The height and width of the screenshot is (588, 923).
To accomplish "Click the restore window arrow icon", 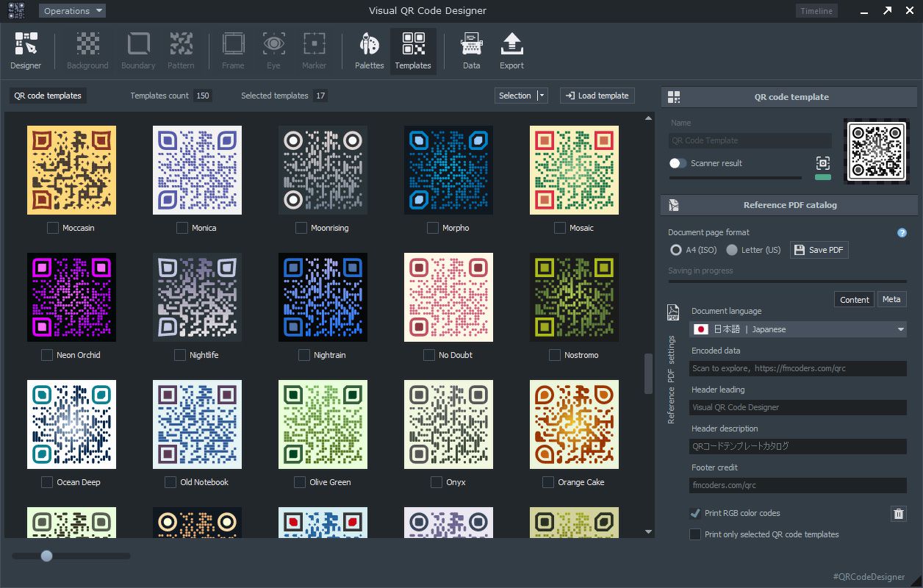I will tap(887, 10).
